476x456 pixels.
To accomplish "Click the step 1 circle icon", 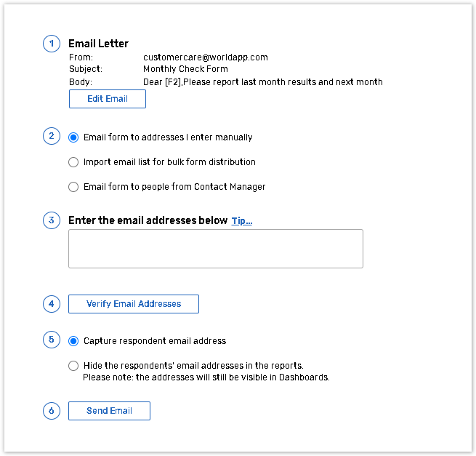I will [x=51, y=44].
